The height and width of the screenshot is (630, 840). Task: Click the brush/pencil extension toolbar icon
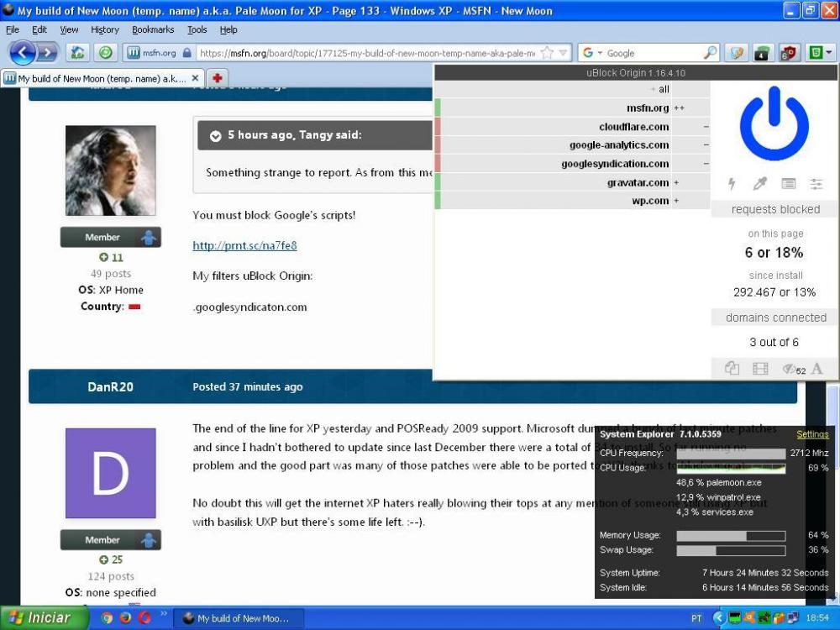coord(737,52)
